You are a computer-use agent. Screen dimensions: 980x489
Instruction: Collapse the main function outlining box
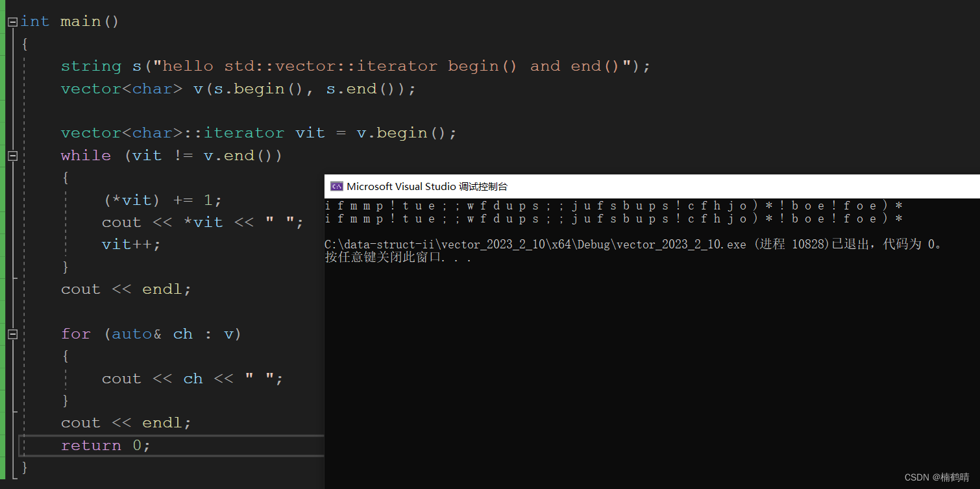tap(12, 21)
